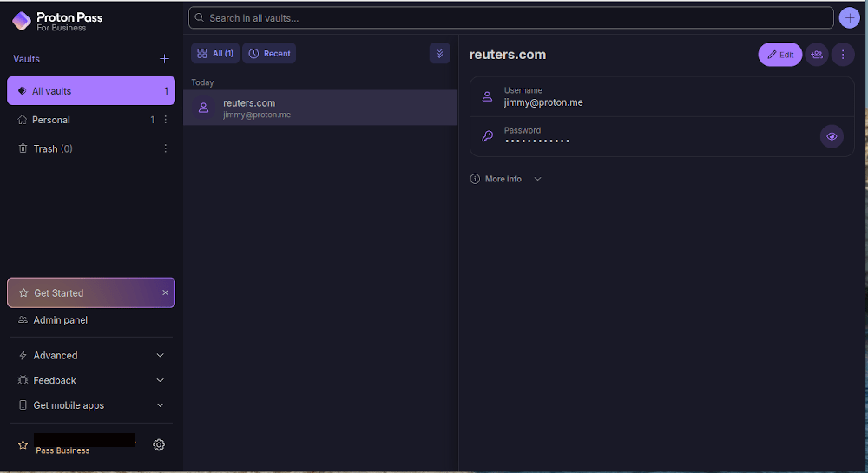
Task: Click the user icon beside Username
Action: click(x=487, y=96)
